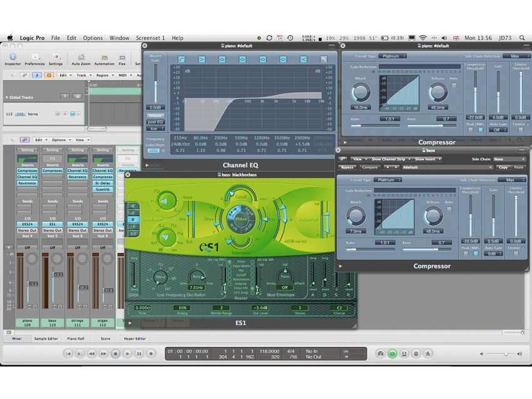Open Mixer Options dropdown menu

[x=61, y=139]
